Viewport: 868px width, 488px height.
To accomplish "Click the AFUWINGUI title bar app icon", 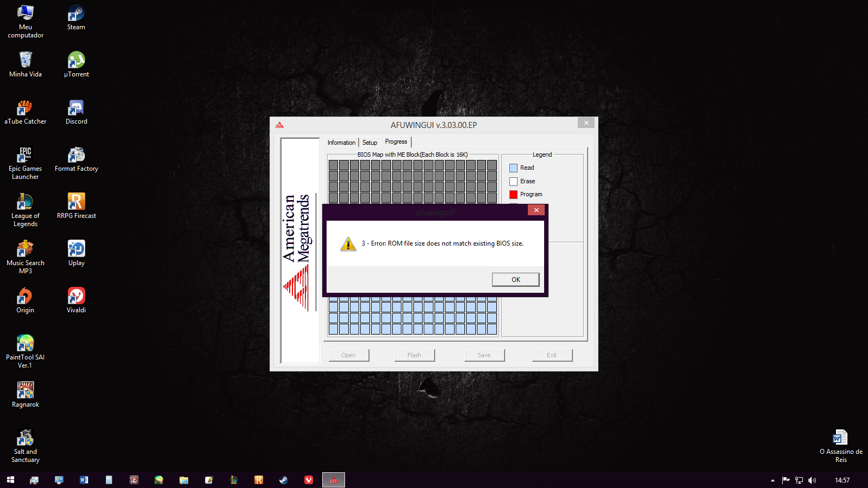I will 279,125.
